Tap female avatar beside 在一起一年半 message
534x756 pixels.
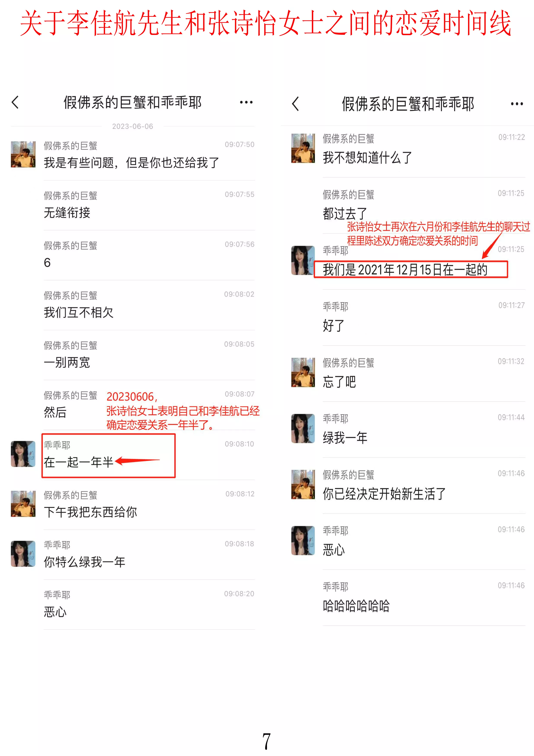(x=23, y=454)
